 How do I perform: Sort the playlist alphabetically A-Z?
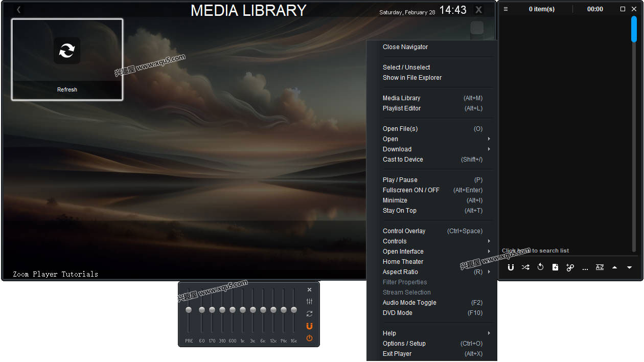(600, 267)
